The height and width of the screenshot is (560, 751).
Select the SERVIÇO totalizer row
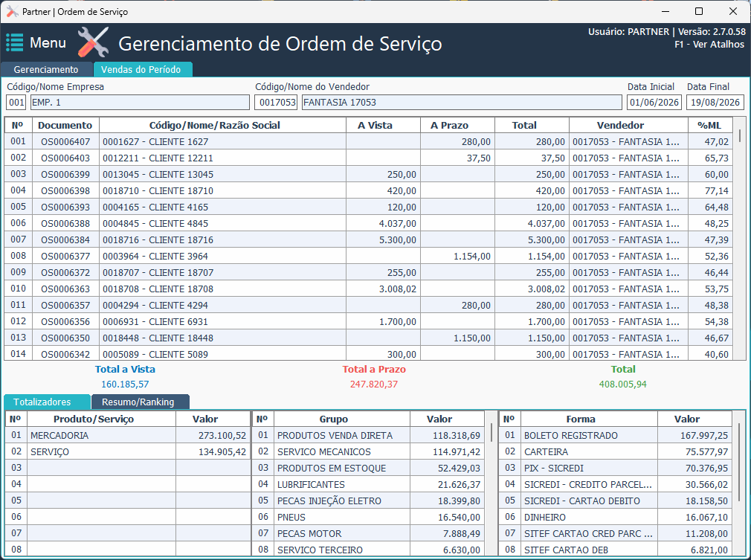click(128, 451)
